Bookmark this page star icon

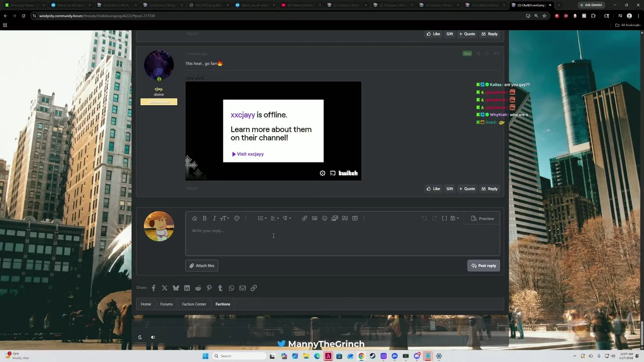point(544,16)
